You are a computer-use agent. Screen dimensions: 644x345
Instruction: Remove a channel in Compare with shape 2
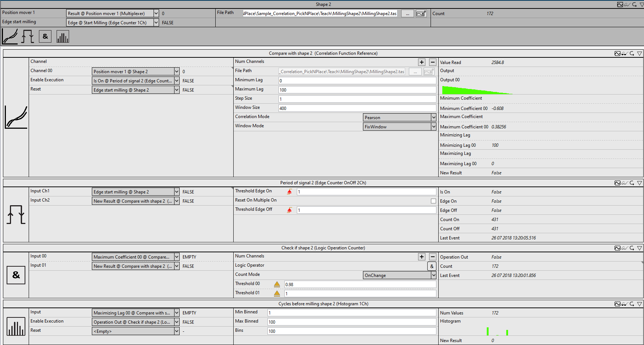pyautogui.click(x=433, y=62)
